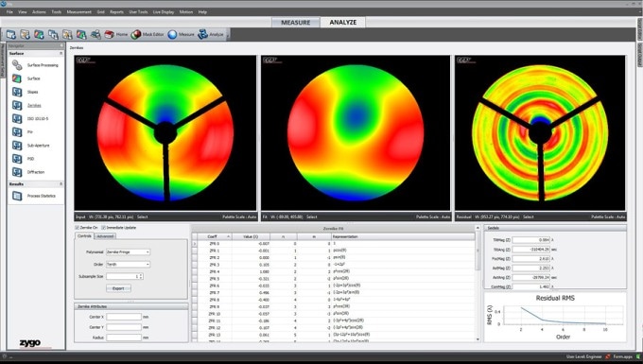Click the Center X input field
Screen dimensions: 643x364
124,317
